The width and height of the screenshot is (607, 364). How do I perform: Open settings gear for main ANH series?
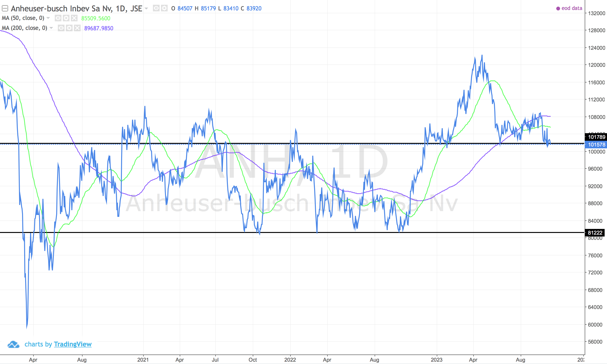(164, 8)
